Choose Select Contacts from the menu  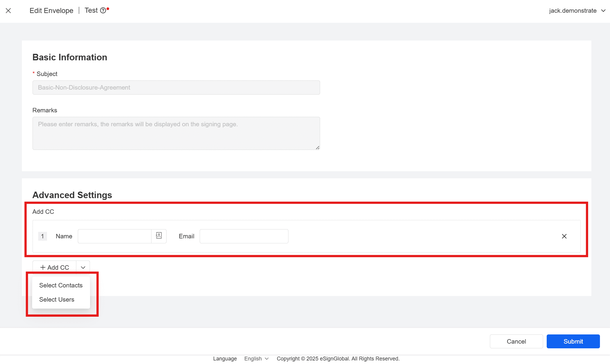61,285
